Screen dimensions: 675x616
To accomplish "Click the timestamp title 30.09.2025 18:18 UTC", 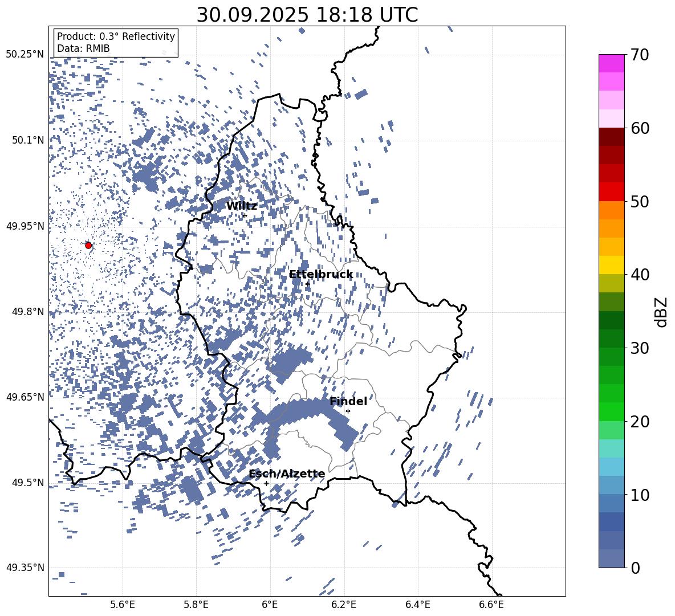I will (x=307, y=15).
